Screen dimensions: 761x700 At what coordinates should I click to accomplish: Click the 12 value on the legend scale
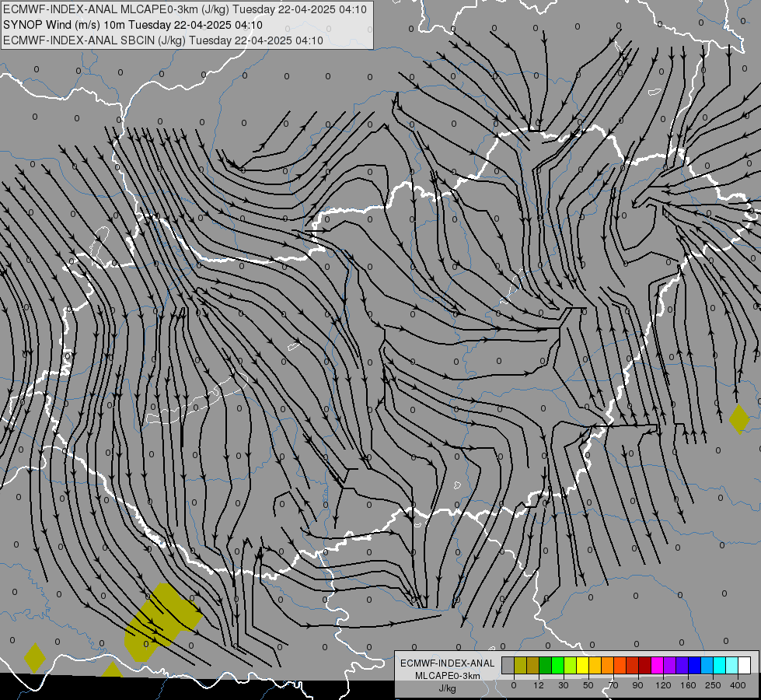click(539, 685)
